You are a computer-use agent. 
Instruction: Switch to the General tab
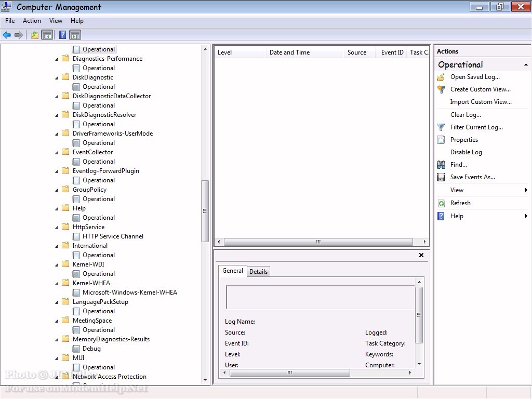coord(233,270)
